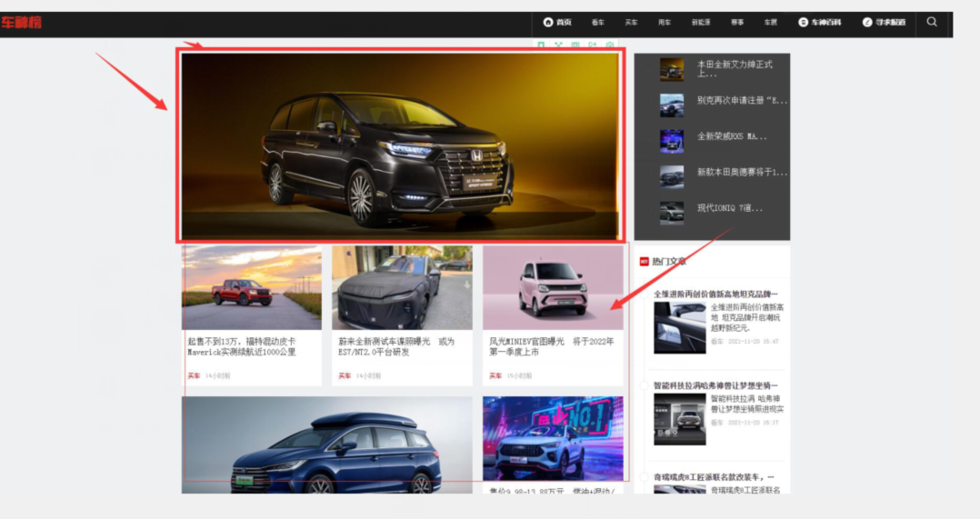Open the camouflaged 蔚来 test car photo
Viewport: 980px width, 519px height.
click(402, 287)
